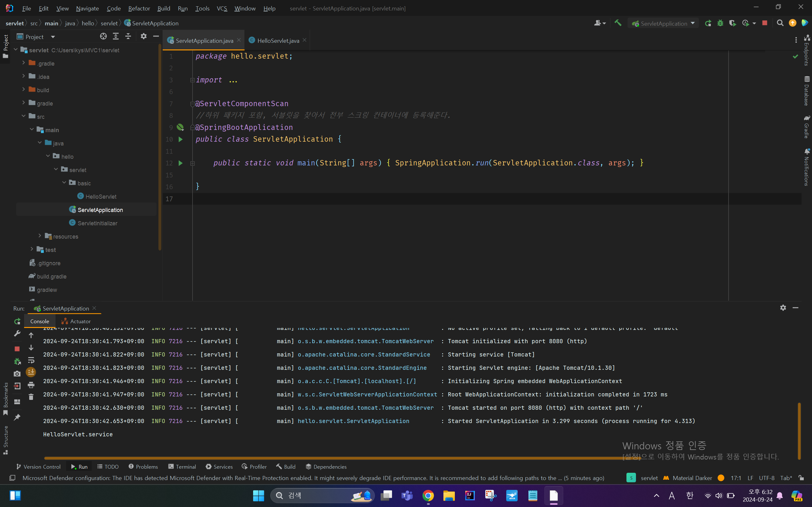Open Search Everywhere magnifier icon
This screenshot has width=812, height=507.
pyautogui.click(x=780, y=23)
